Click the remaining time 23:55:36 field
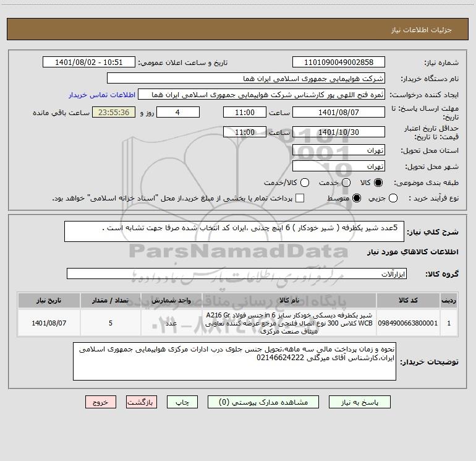This screenshot has height=461, width=476. coord(114,112)
